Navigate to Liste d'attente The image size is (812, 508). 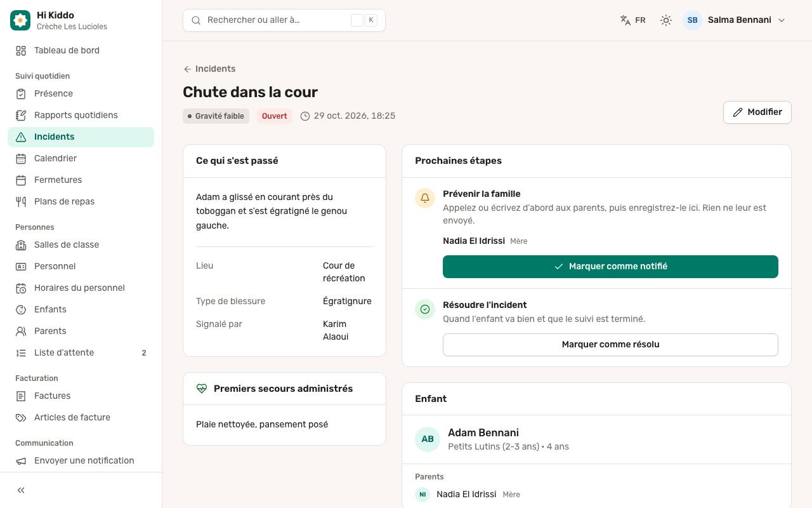pos(81,353)
